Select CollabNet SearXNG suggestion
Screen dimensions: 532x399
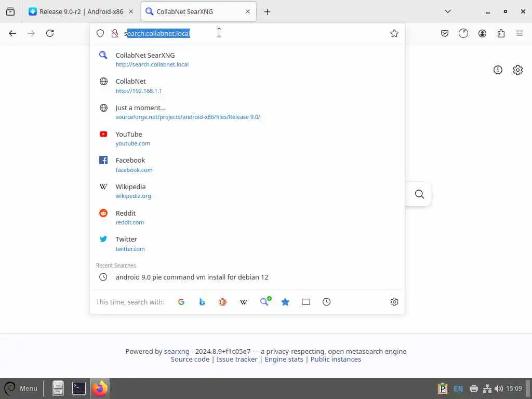coord(247,59)
